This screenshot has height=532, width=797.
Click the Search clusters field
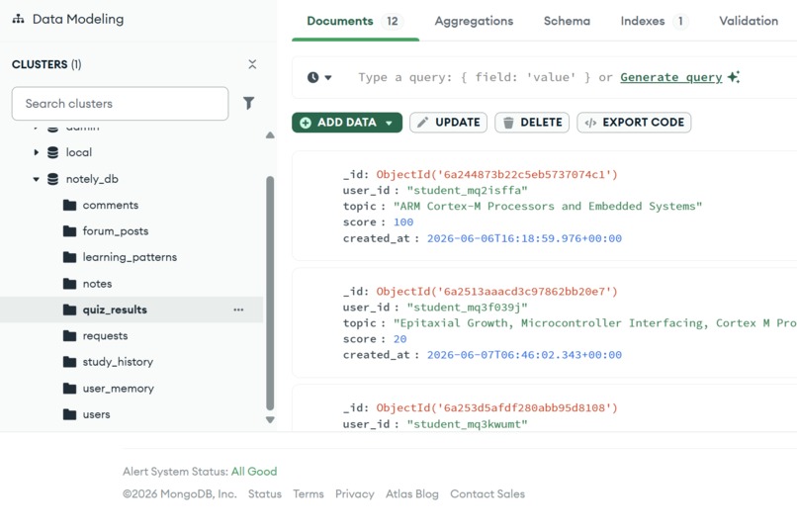[x=120, y=104]
